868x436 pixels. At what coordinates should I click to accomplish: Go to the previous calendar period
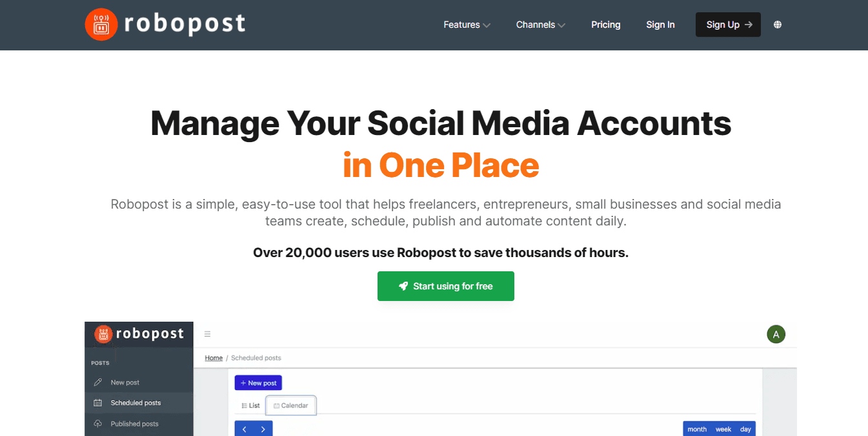click(244, 429)
